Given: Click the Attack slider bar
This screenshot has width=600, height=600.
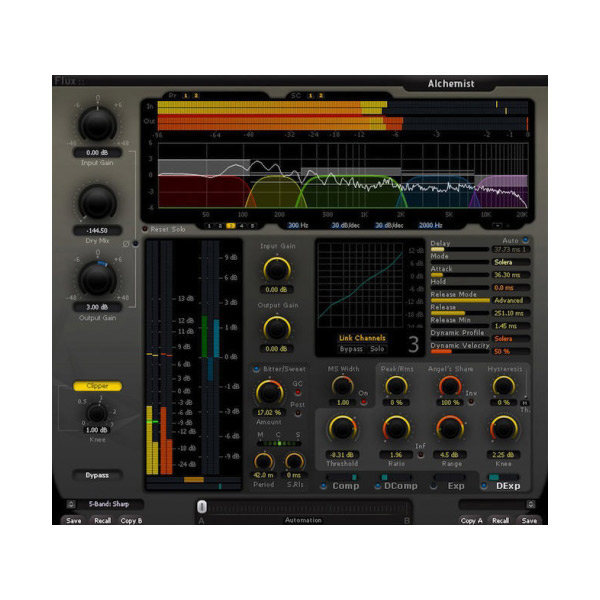Looking at the screenshot, I should tap(460, 275).
